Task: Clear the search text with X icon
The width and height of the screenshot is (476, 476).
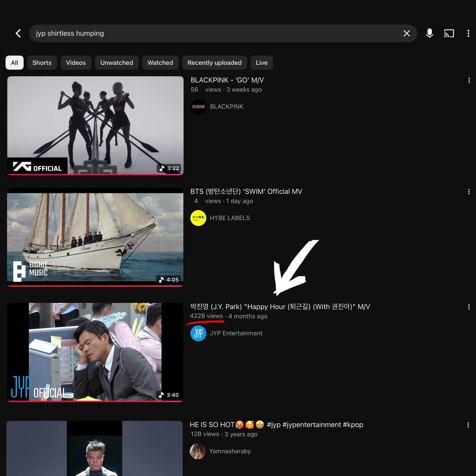Action: coord(407,33)
